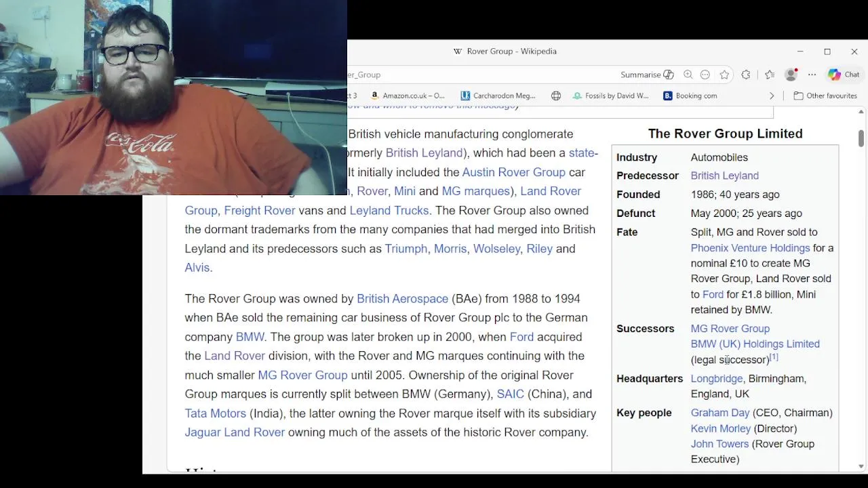Screen dimensions: 868x488
Task: Open the Riley link
Action: click(x=539, y=249)
